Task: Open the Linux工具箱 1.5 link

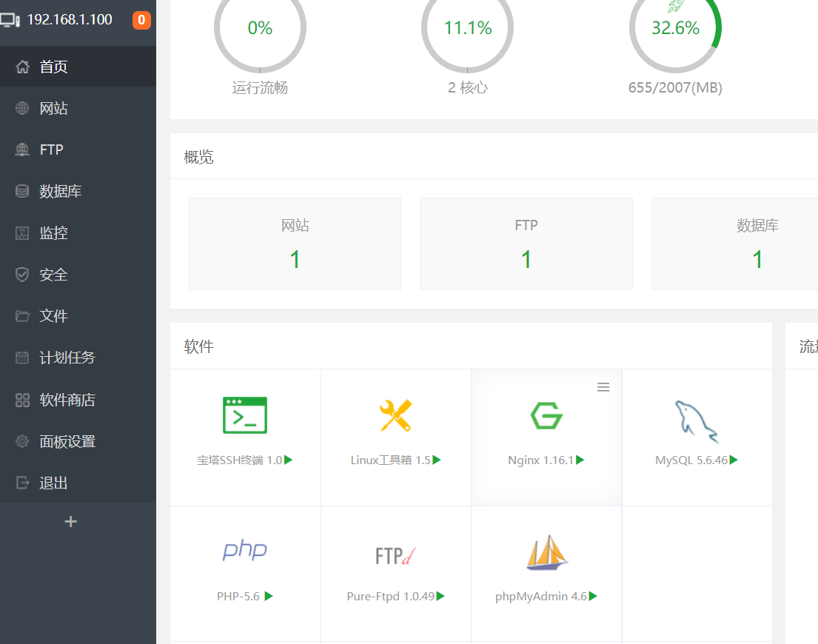Action: pyautogui.click(x=391, y=460)
